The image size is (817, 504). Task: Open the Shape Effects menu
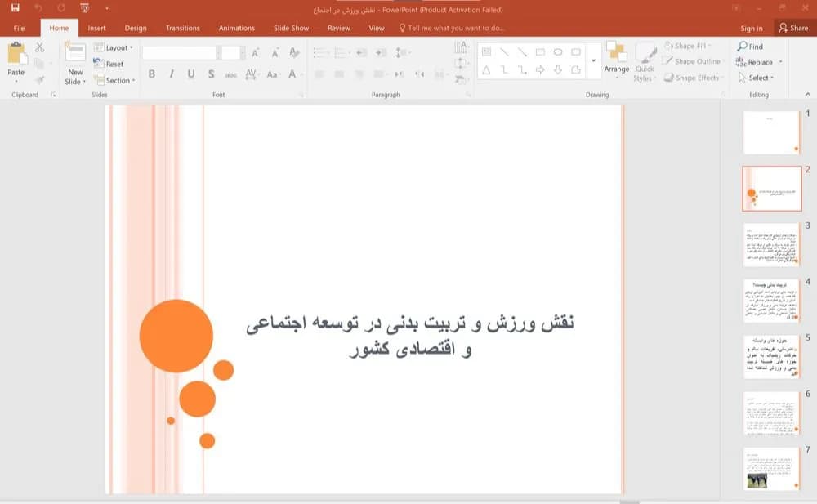(x=693, y=78)
